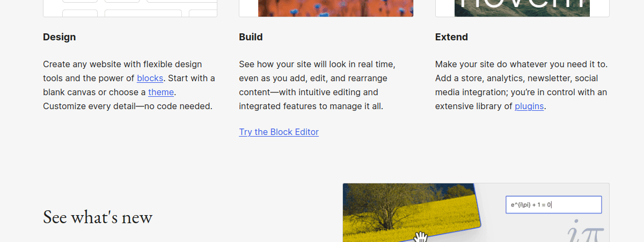Click the hand cursor icon on the field image
This screenshot has height=242, width=644.
pyautogui.click(x=421, y=237)
